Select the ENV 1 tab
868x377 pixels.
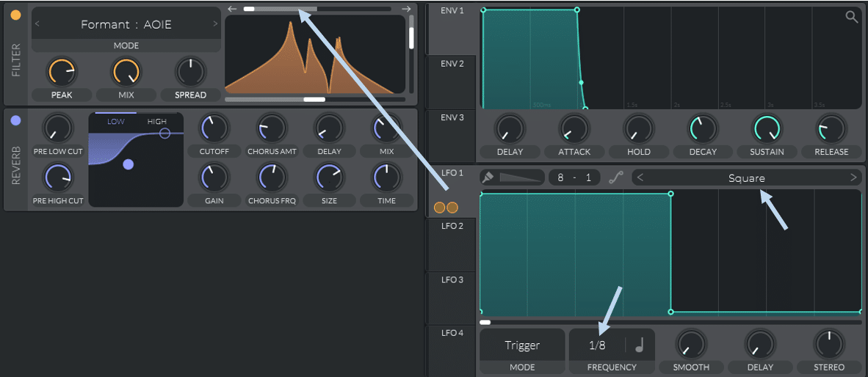[x=452, y=29]
